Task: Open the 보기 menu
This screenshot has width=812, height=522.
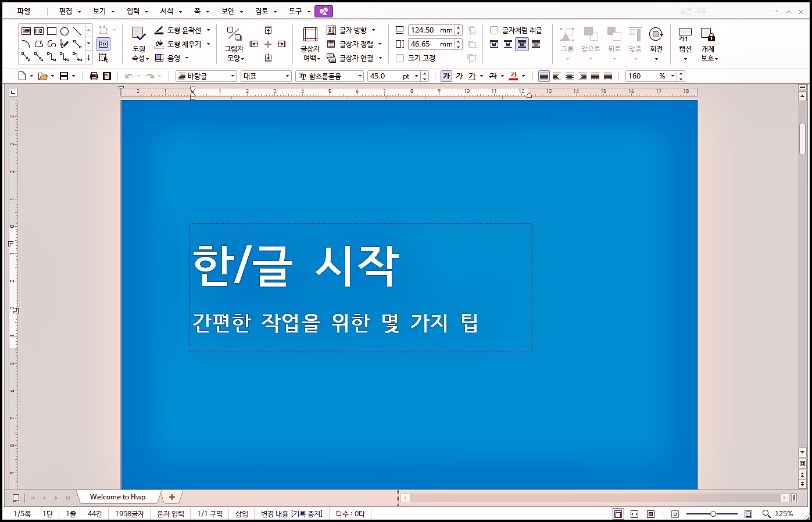Action: (99, 11)
